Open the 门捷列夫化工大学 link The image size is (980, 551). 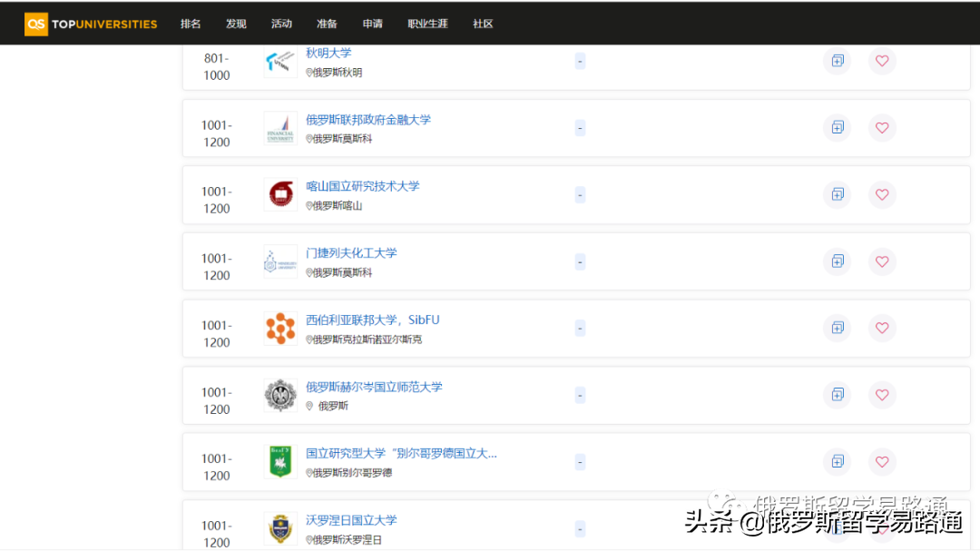coord(351,252)
